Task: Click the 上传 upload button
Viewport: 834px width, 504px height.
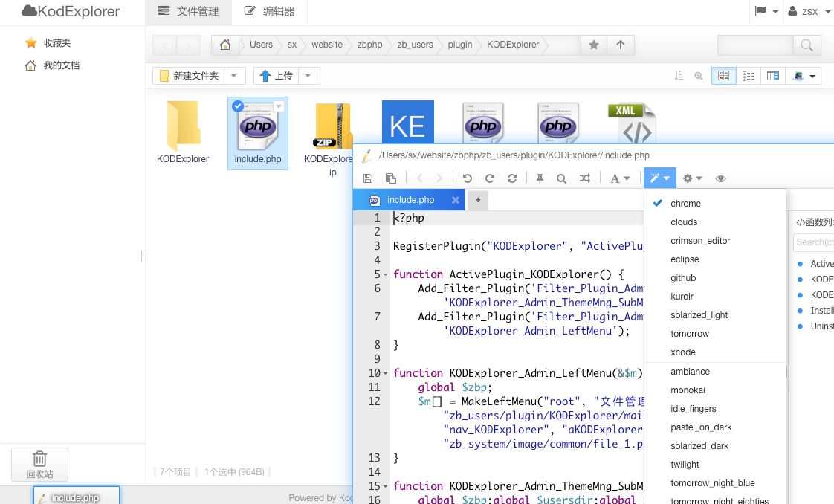Action: [x=276, y=76]
